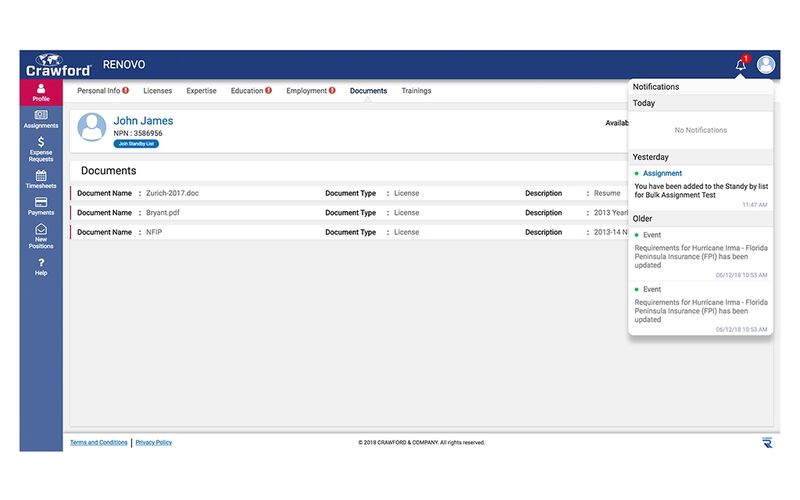Image resolution: width=800 pixels, height=500 pixels.
Task: Go to Assignments in the sidebar
Action: point(40,119)
